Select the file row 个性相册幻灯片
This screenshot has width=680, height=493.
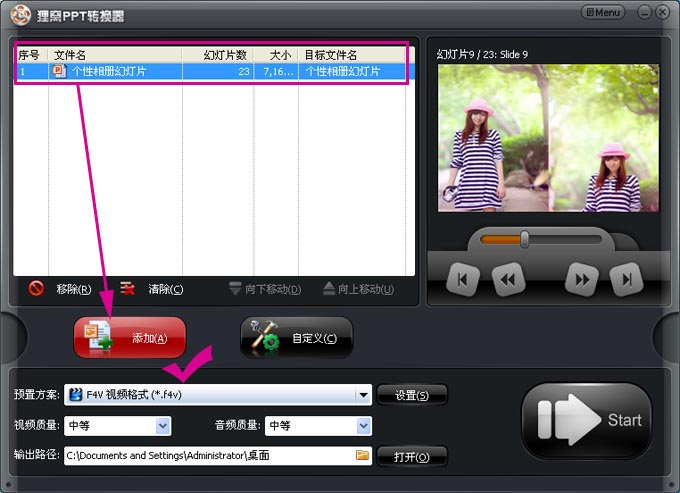(x=214, y=72)
